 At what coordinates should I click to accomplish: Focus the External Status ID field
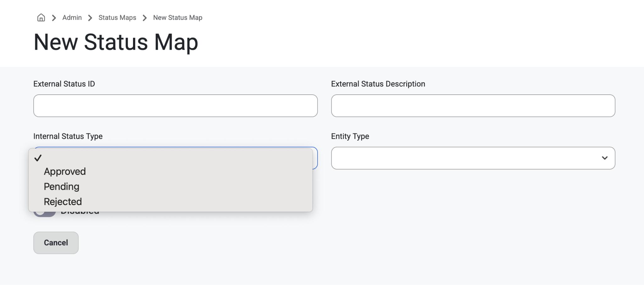(x=175, y=106)
